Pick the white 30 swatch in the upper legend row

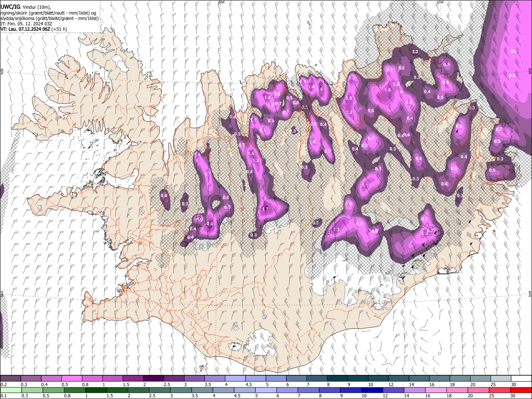point(521,378)
